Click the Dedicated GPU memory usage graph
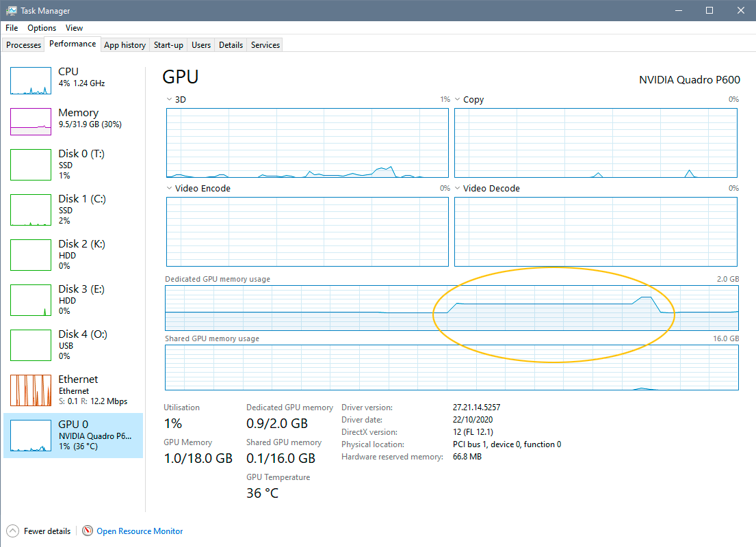Image resolution: width=756 pixels, height=547 pixels. [452, 308]
